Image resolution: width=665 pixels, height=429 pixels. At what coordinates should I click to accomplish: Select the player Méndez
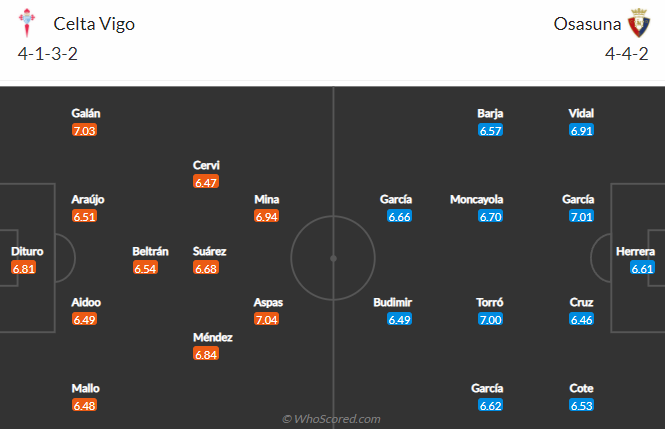[x=212, y=337]
